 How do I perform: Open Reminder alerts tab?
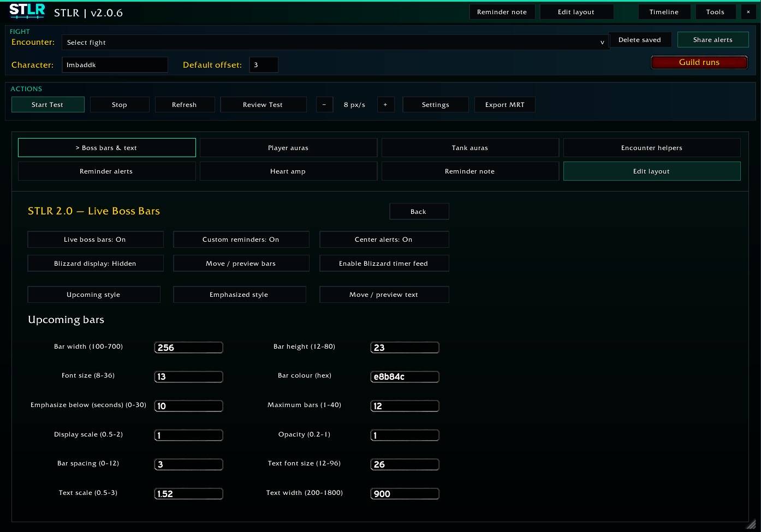[106, 171]
